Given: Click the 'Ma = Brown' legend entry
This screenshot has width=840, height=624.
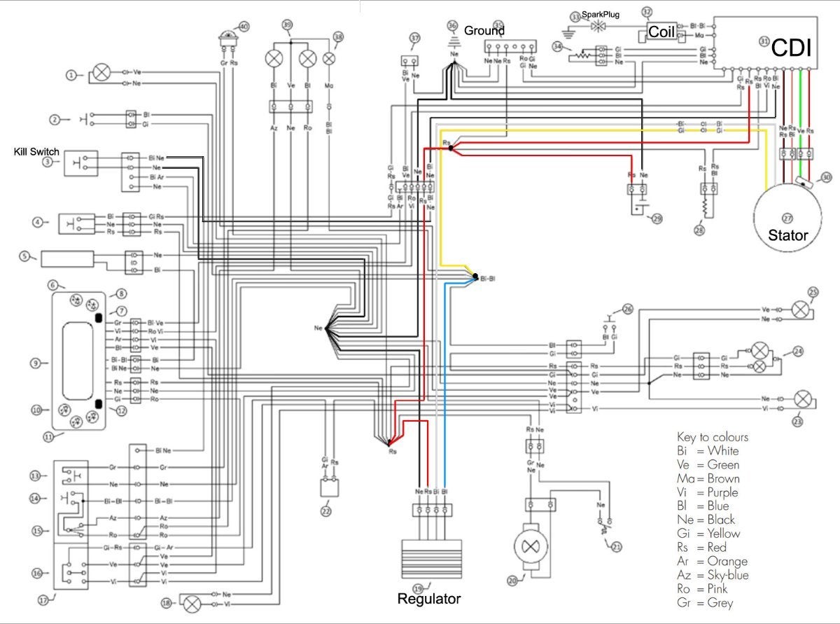Looking at the screenshot, I should coord(708,478).
